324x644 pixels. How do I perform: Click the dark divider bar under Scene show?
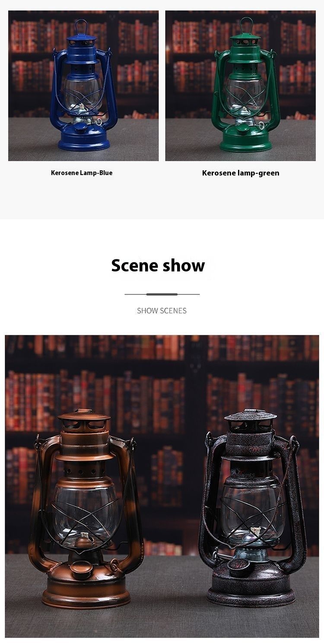pos(162,294)
